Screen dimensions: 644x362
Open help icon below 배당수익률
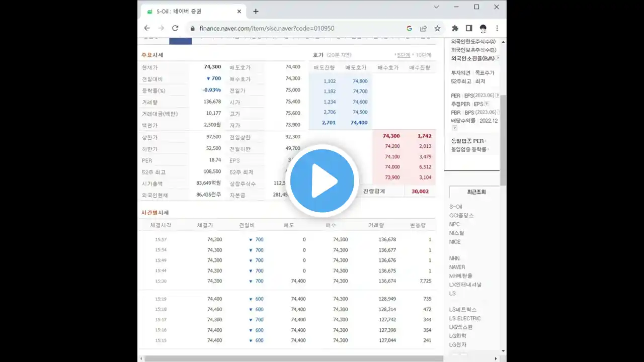pos(454,128)
